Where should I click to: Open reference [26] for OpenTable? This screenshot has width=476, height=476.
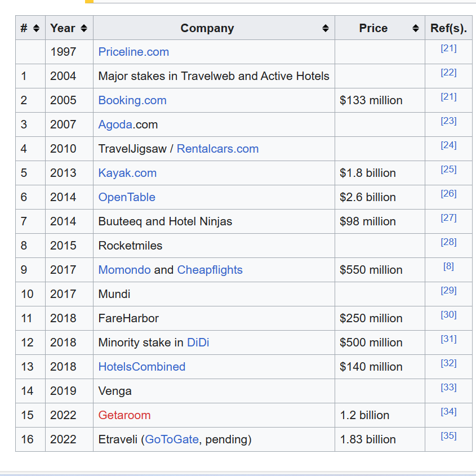[448, 194]
